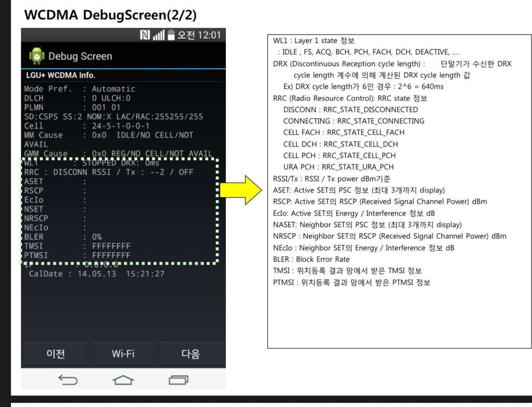Click the 'URA PCH : RRC_STATE_URA_PCH' line
This screenshot has height=407, width=532.
tap(339, 167)
